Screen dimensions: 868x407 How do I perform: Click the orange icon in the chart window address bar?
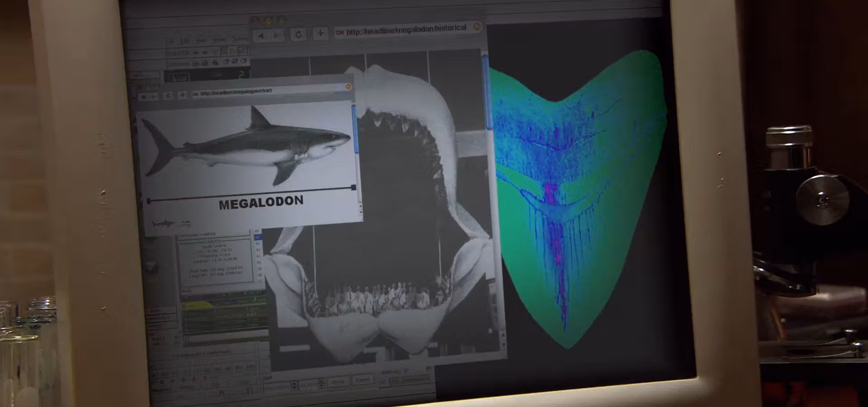348,87
